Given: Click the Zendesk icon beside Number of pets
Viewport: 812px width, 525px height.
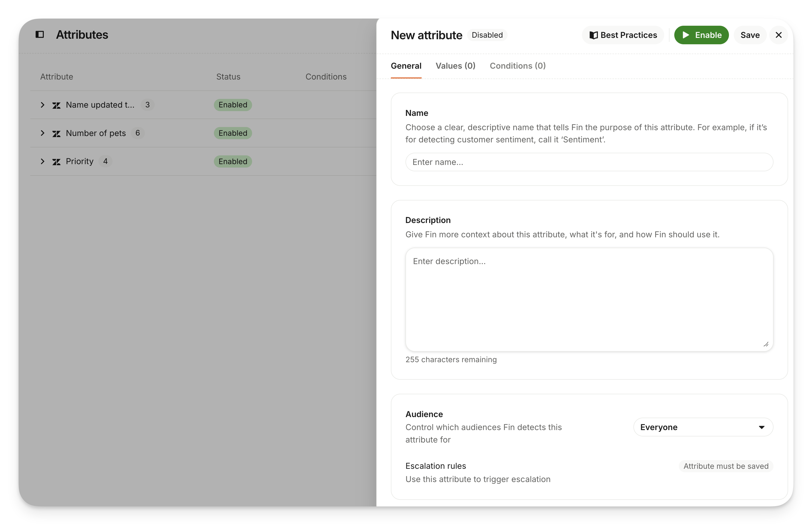Looking at the screenshot, I should tap(56, 134).
